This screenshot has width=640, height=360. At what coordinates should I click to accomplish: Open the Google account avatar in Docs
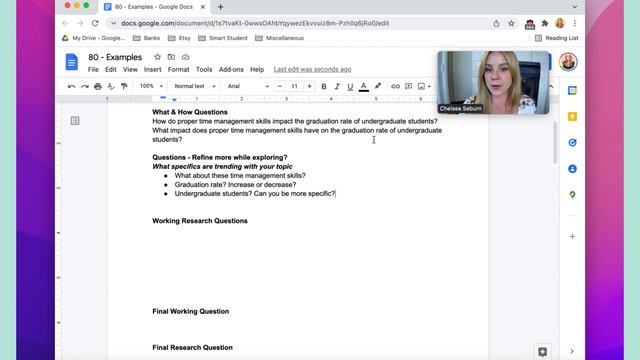pos(568,62)
